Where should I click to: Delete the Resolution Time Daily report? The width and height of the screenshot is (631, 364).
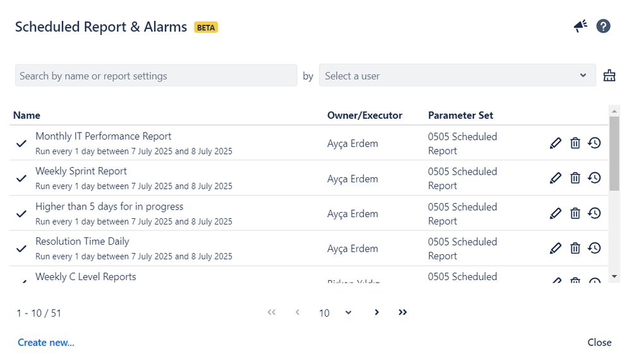[575, 248]
